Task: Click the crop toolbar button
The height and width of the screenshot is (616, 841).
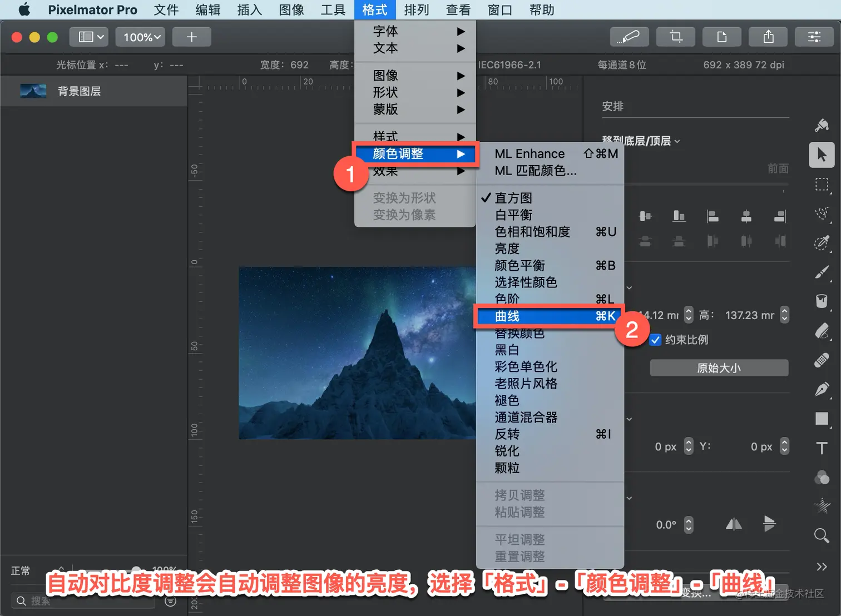Action: [x=676, y=37]
